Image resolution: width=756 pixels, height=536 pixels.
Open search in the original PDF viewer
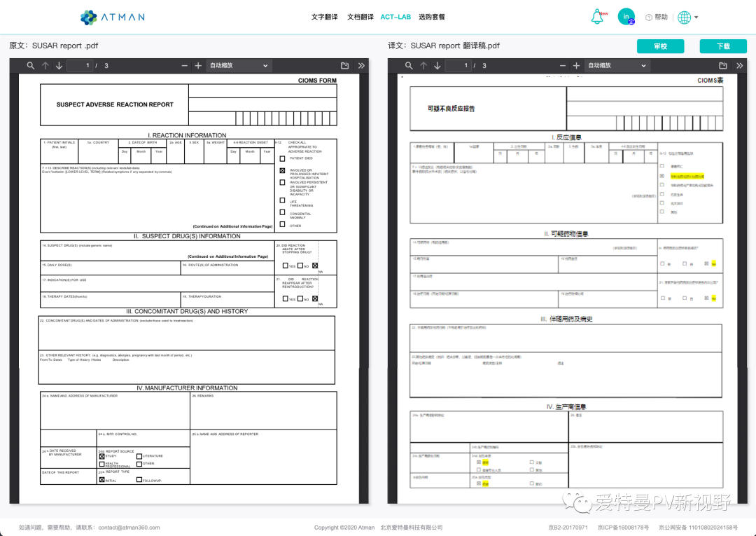[x=31, y=65]
